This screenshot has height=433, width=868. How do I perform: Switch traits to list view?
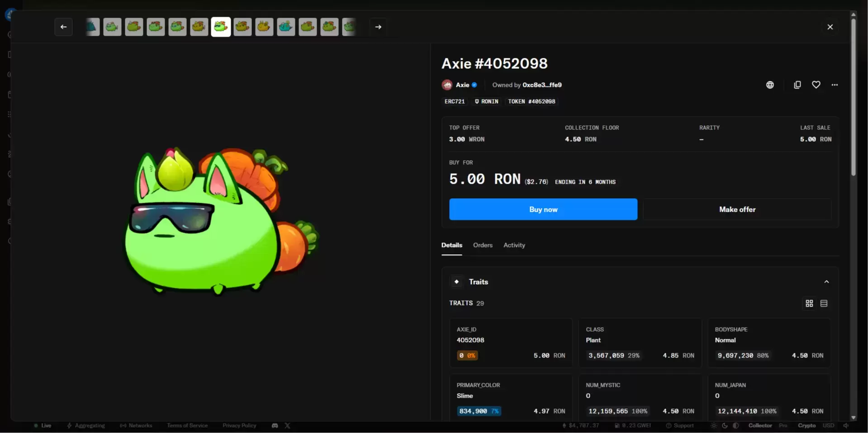click(824, 304)
